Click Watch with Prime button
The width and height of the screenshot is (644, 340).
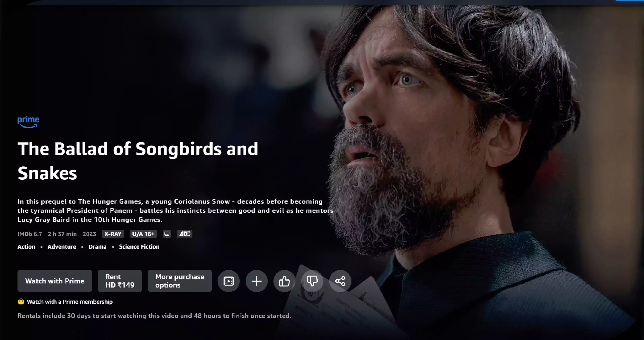(55, 281)
